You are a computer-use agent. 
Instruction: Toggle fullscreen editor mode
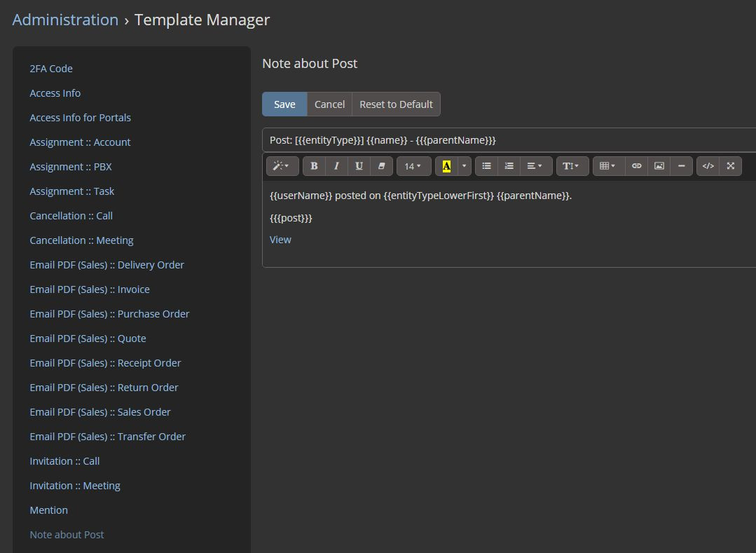tap(730, 166)
